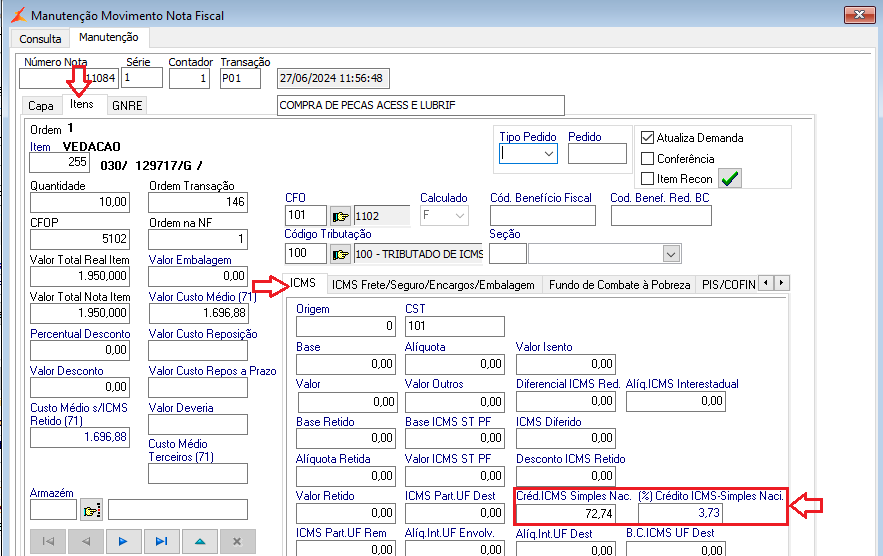Image resolution: width=883 pixels, height=556 pixels.
Task: Enable the Conferência checkbox
Action: coord(648,158)
